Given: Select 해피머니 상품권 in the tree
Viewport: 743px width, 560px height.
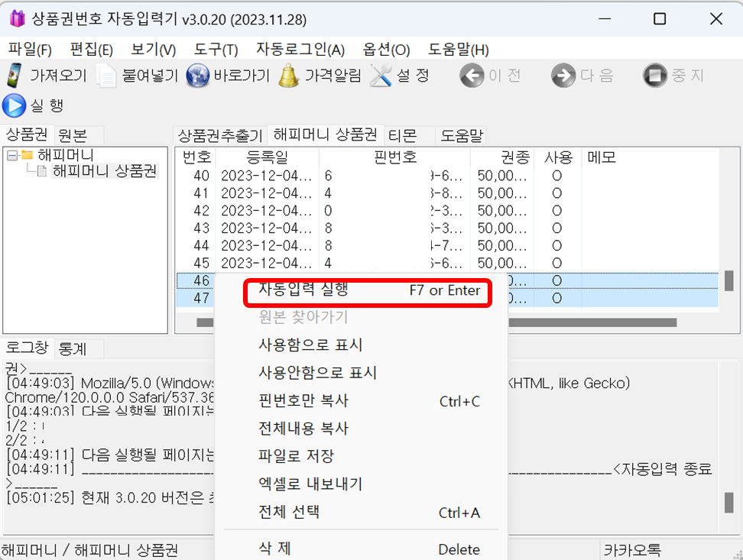Looking at the screenshot, I should pos(104,171).
